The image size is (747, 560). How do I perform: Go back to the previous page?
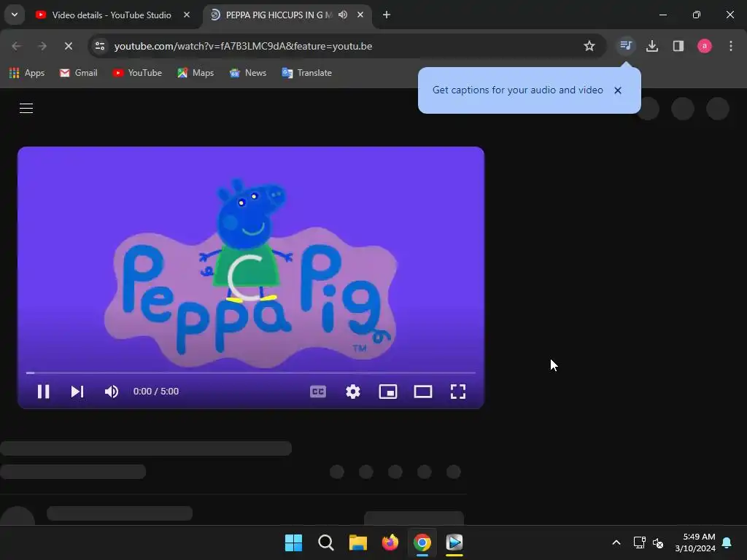tap(17, 46)
